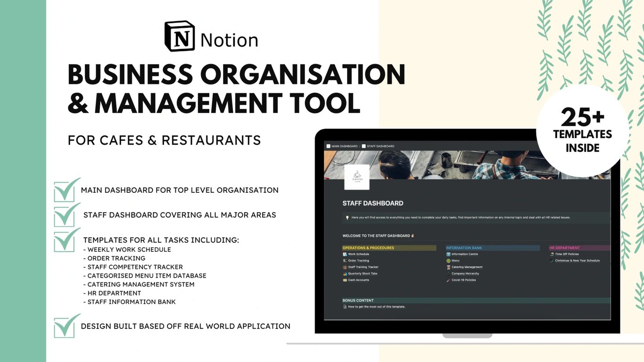This screenshot has height=362, width=644.
Task: Go to MAIN DASHBOARD in the breadcrumb
Action: tap(345, 146)
